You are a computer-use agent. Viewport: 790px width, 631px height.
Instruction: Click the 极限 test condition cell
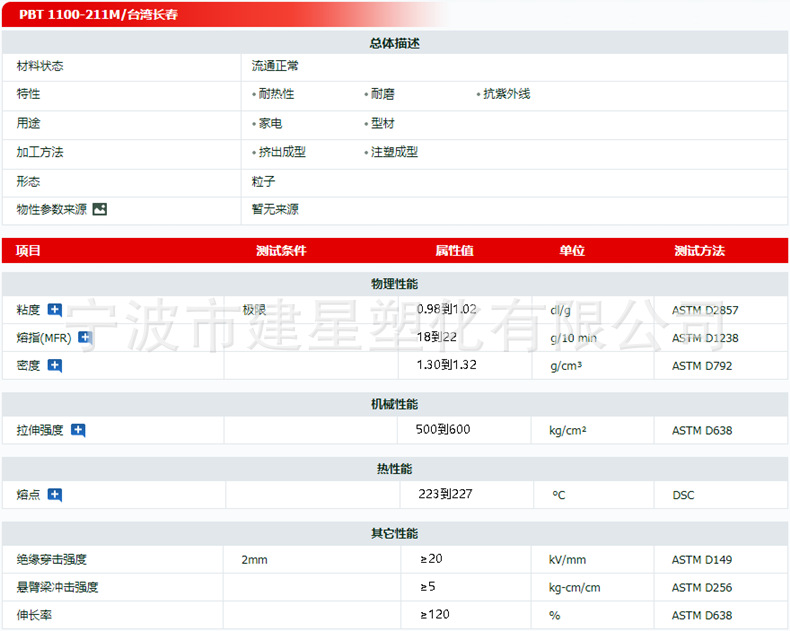(x=254, y=310)
